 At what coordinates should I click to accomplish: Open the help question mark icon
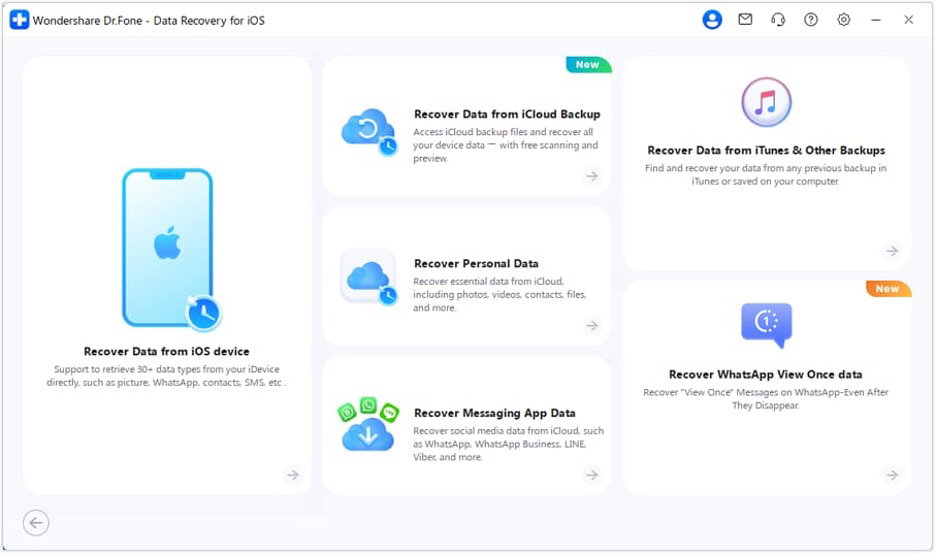tap(811, 20)
